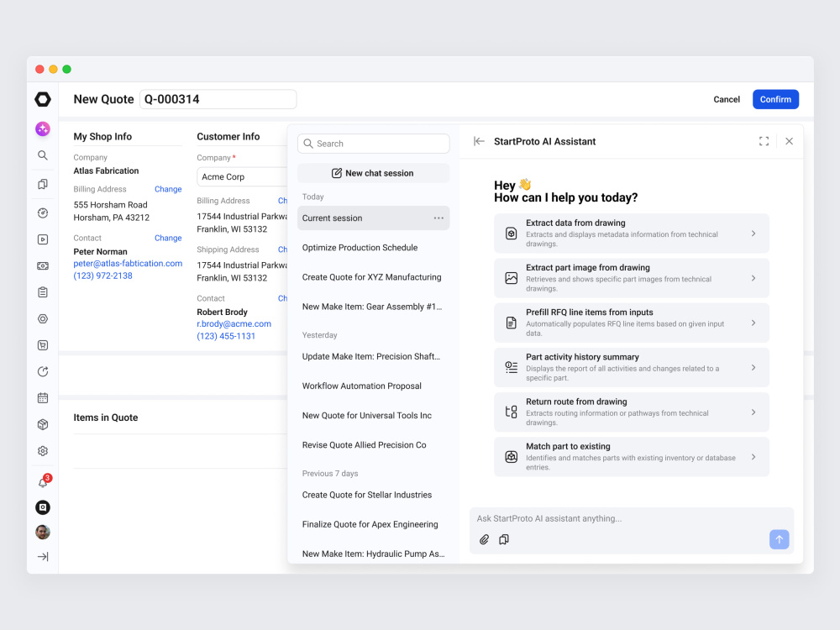840x630 pixels.
Task: Open the calendar sidebar icon
Action: click(x=43, y=398)
